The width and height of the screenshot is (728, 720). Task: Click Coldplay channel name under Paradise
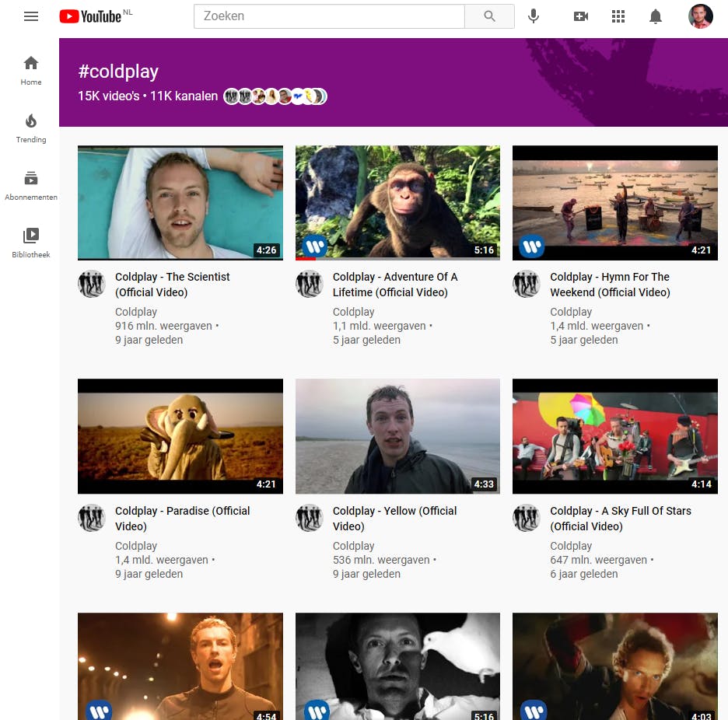136,546
